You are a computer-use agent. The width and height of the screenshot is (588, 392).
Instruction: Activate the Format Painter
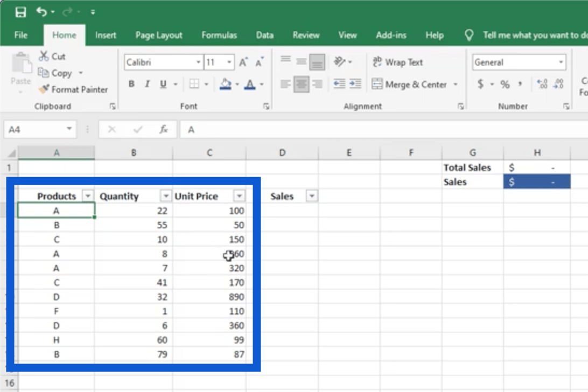click(73, 89)
